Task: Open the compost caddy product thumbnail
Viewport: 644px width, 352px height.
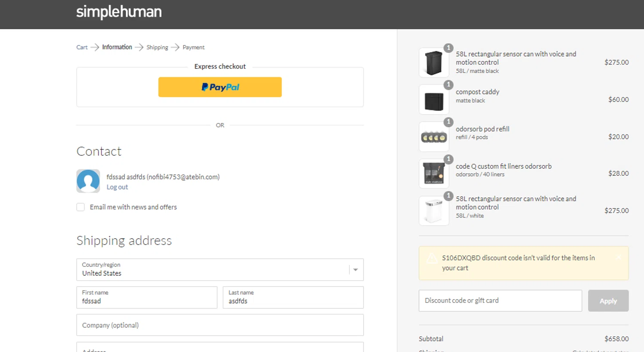Action: (x=434, y=100)
